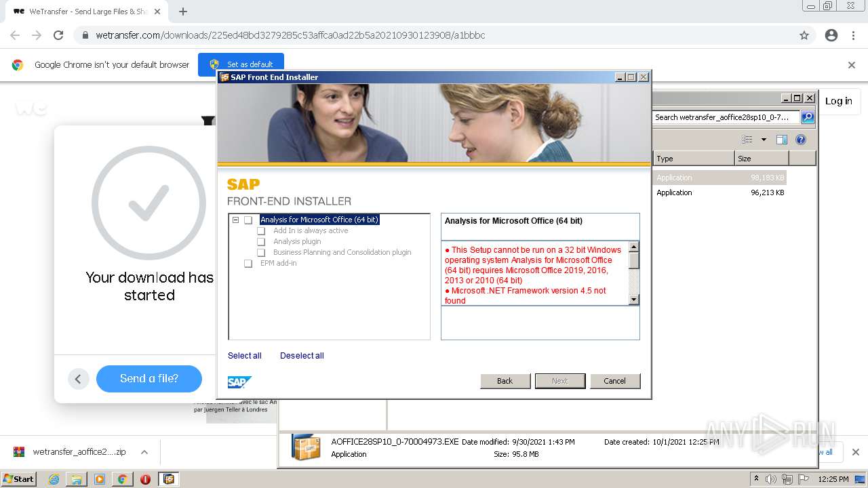Toggle the EPM add-in checkbox

[248, 264]
